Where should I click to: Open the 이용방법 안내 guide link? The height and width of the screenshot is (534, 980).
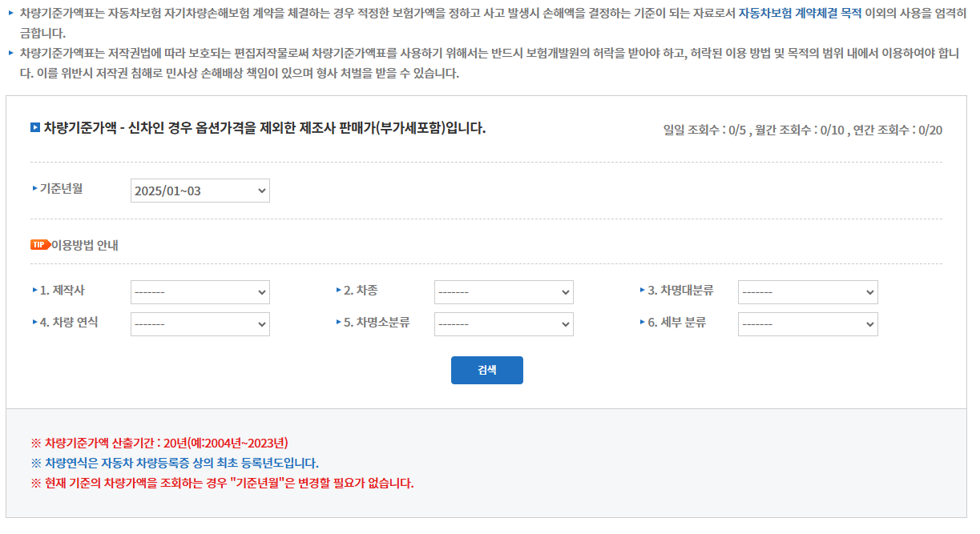(x=85, y=245)
